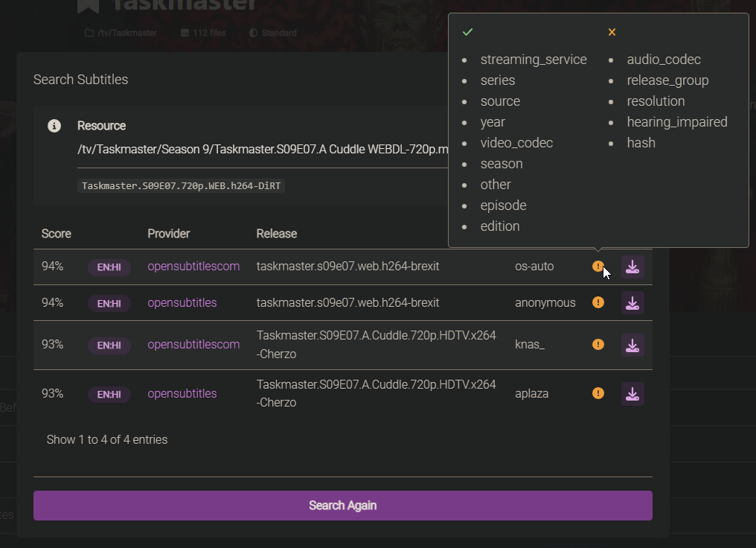Click other in matched list

(x=495, y=185)
